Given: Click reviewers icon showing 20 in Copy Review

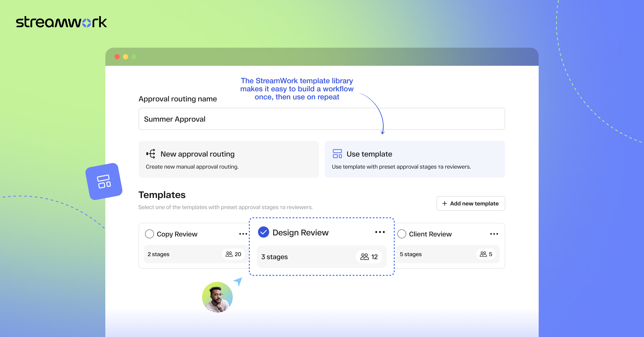Looking at the screenshot, I should 229,254.
